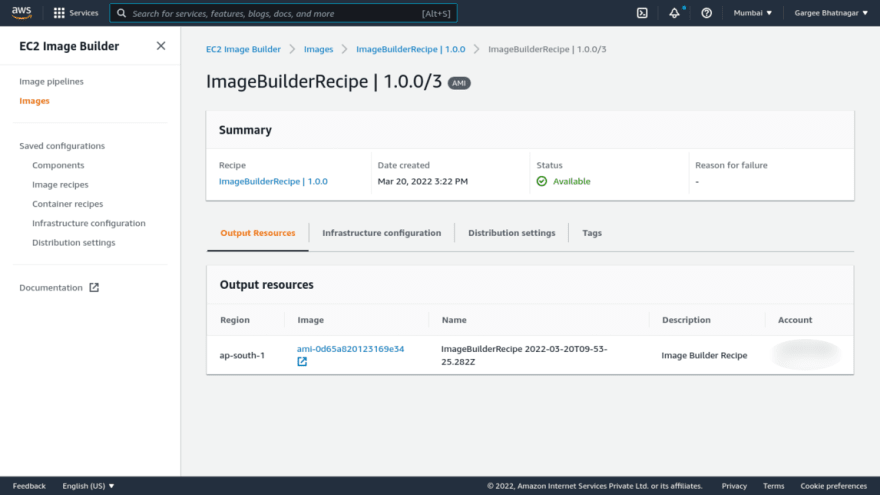Viewport: 880px width, 495px height.
Task: Open the Services grid menu icon
Action: pos(59,13)
